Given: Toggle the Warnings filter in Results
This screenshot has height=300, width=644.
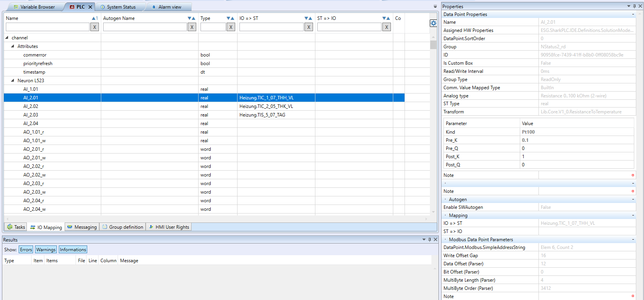Looking at the screenshot, I should click(x=46, y=250).
